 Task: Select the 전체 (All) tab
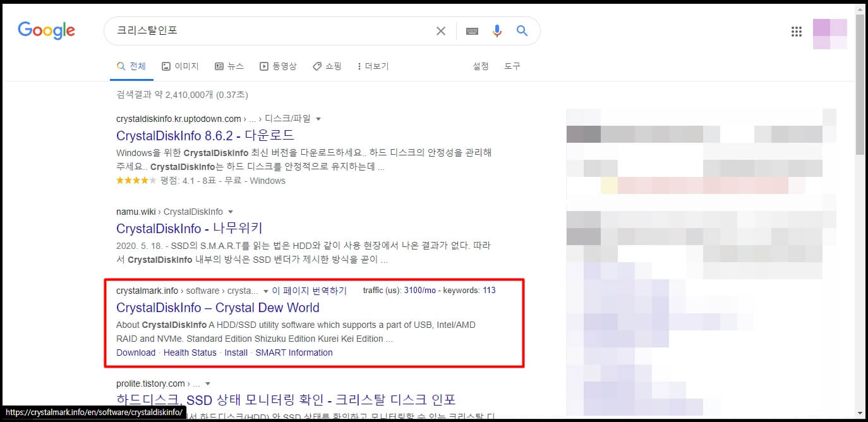point(131,66)
